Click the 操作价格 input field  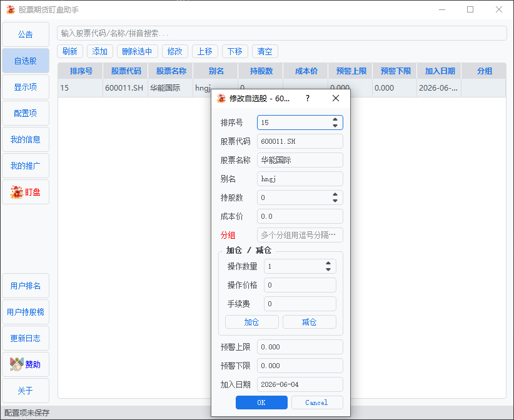pyautogui.click(x=300, y=285)
